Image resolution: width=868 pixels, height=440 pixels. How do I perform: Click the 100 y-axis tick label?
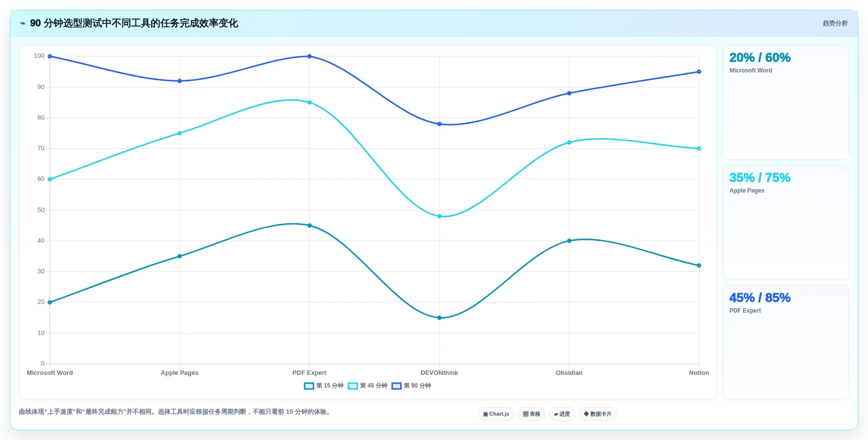(x=39, y=56)
